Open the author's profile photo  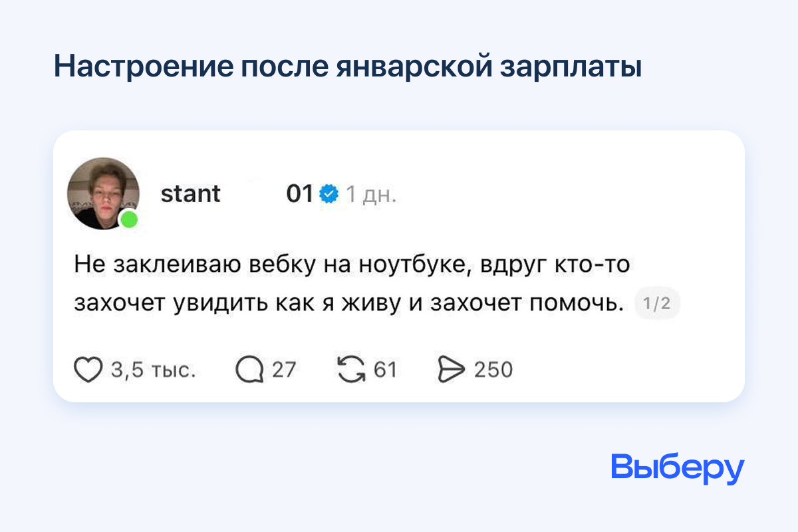pyautogui.click(x=102, y=193)
